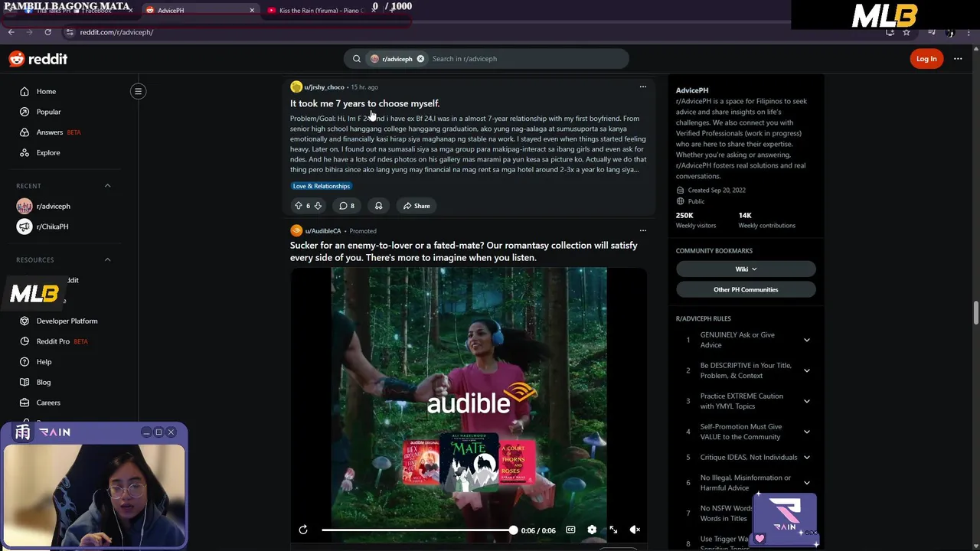Minimize the RAIN webcam overlay

[x=145, y=432]
